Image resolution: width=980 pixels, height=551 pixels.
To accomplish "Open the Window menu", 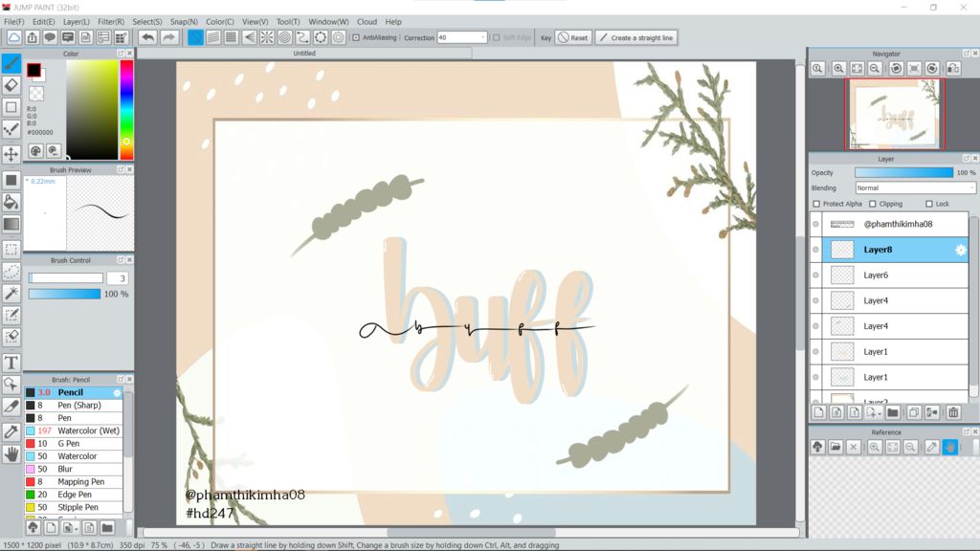I will (x=328, y=21).
